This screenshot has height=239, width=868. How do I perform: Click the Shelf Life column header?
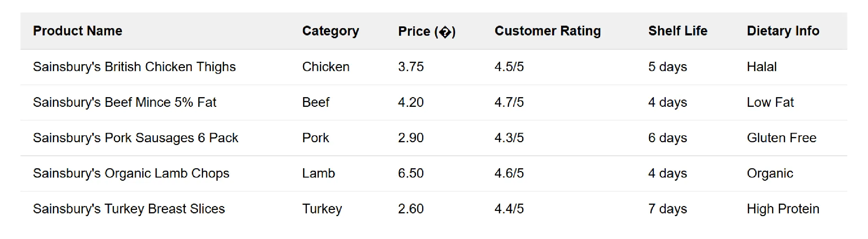click(677, 31)
